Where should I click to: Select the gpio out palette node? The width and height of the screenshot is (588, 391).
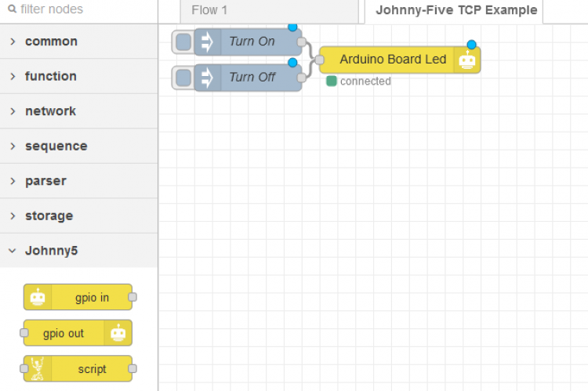[78, 333]
